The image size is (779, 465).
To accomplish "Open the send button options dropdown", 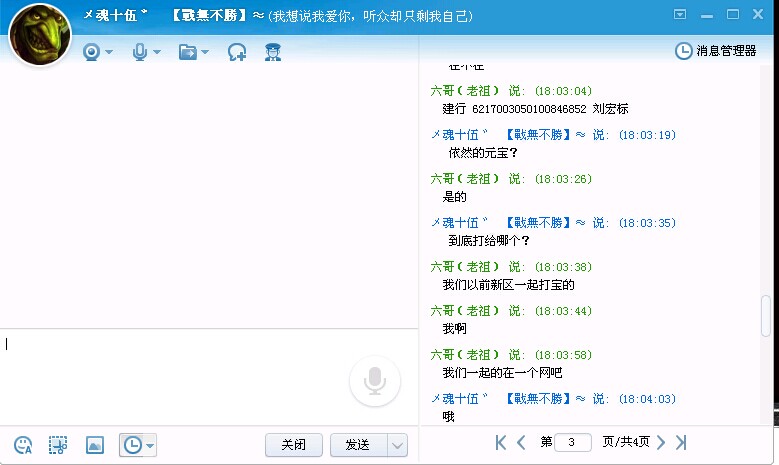I will [x=397, y=445].
